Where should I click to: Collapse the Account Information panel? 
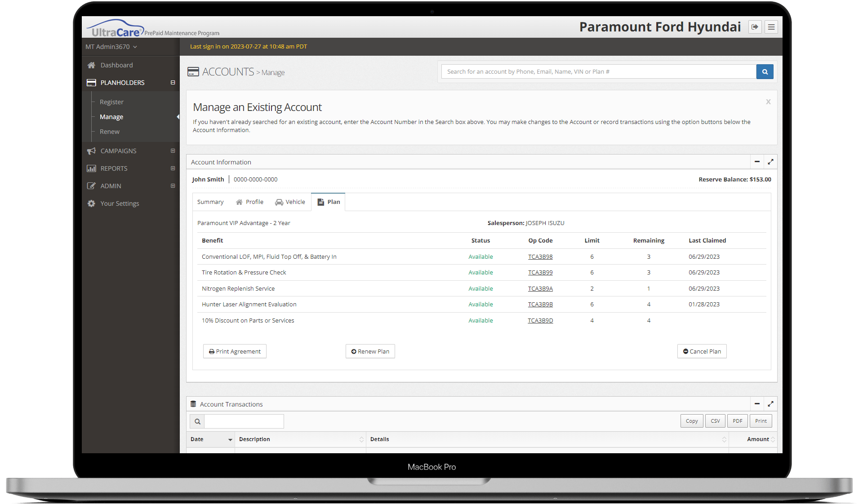click(757, 162)
